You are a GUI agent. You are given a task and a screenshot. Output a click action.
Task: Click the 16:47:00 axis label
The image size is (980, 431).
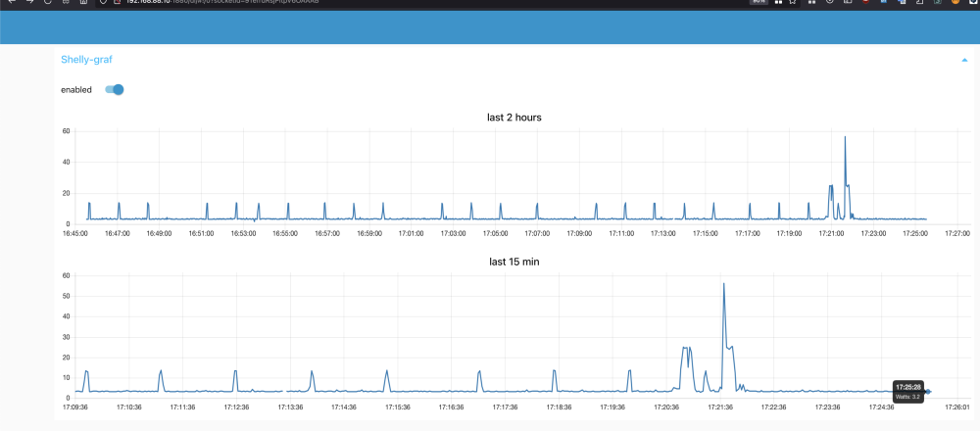point(117,233)
